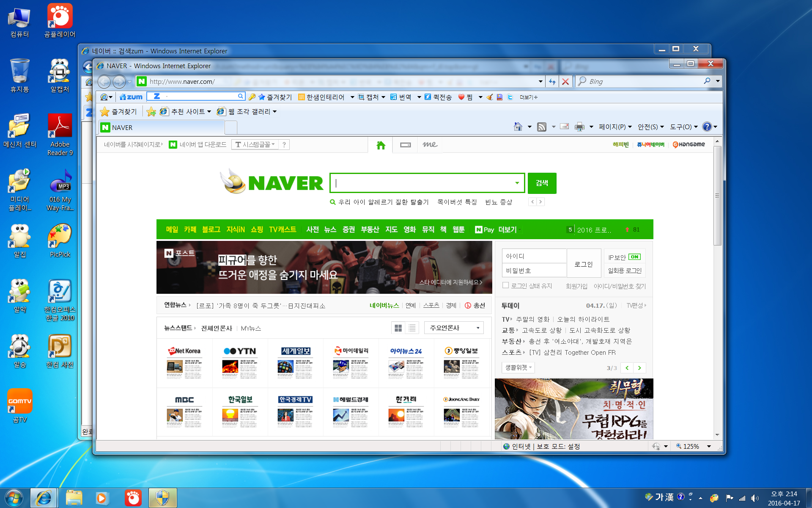Toggle the IP보안 ON switch
The height and width of the screenshot is (508, 812).
[634, 257]
